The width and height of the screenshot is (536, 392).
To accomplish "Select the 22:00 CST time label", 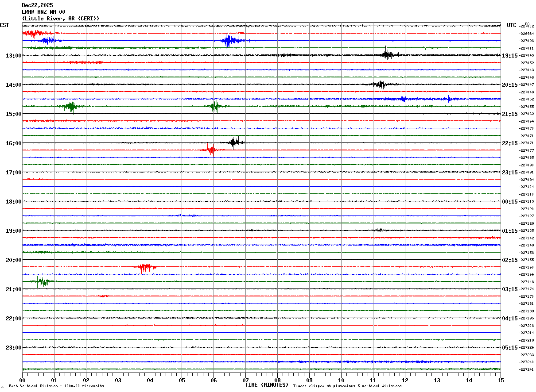I will tap(13, 319).
